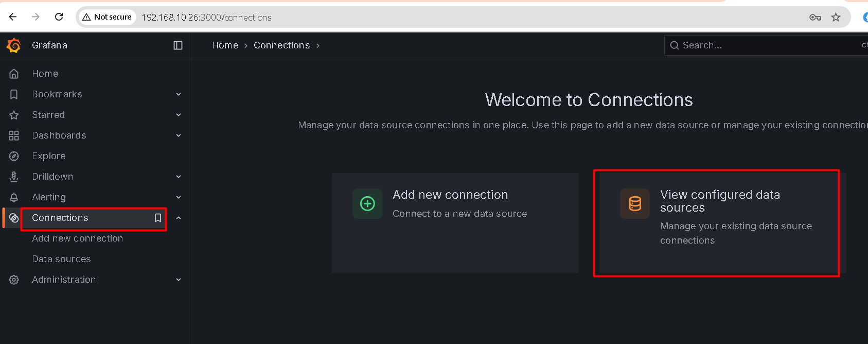Open Home in the sidebar menu
Screen dimensions: 868x344
[x=45, y=74]
